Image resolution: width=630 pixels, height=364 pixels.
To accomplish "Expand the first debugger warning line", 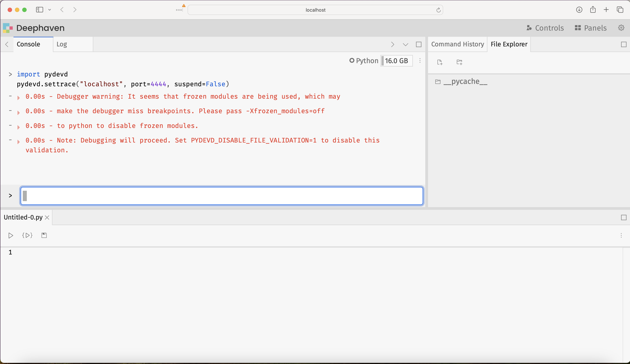I will (x=18, y=98).
